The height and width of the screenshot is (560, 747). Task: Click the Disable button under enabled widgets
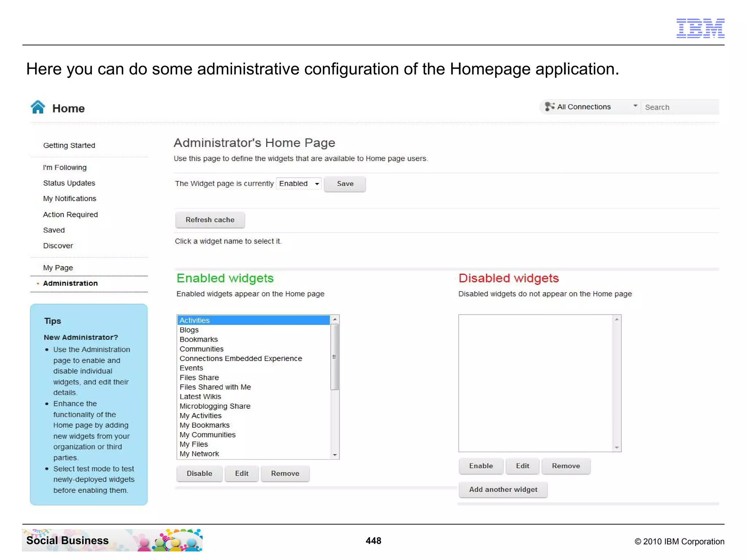tap(199, 474)
